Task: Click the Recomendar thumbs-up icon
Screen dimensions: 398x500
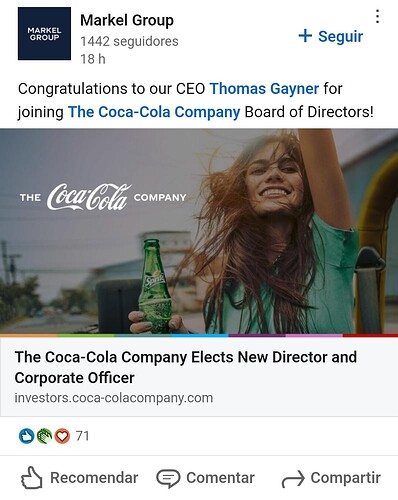Action: pyautogui.click(x=32, y=478)
